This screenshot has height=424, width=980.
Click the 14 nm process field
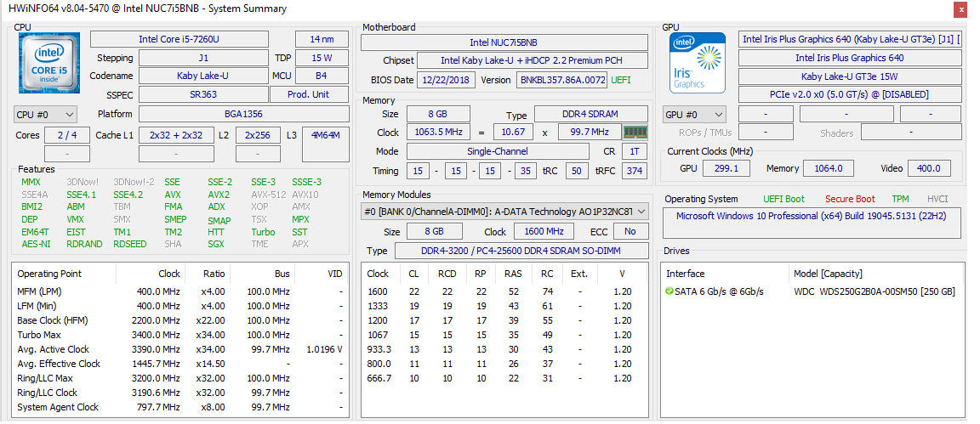[322, 39]
